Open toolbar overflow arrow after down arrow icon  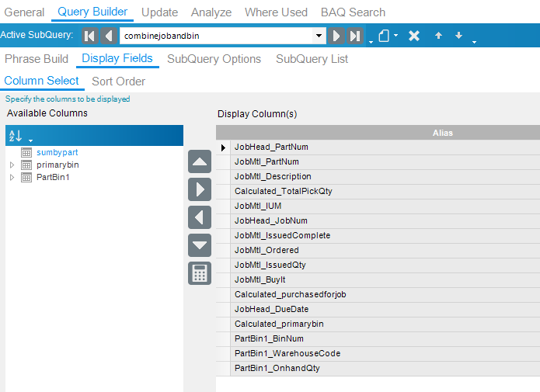click(x=474, y=42)
